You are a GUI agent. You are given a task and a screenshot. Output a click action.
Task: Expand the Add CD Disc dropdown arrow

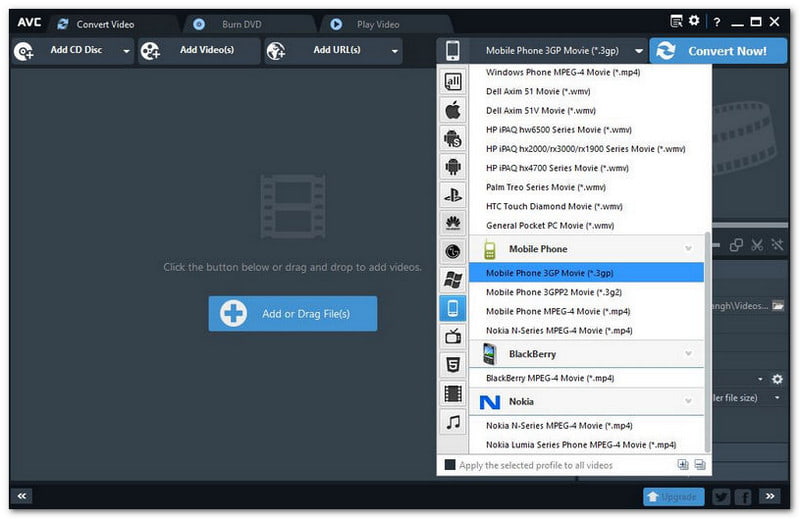tap(126, 51)
